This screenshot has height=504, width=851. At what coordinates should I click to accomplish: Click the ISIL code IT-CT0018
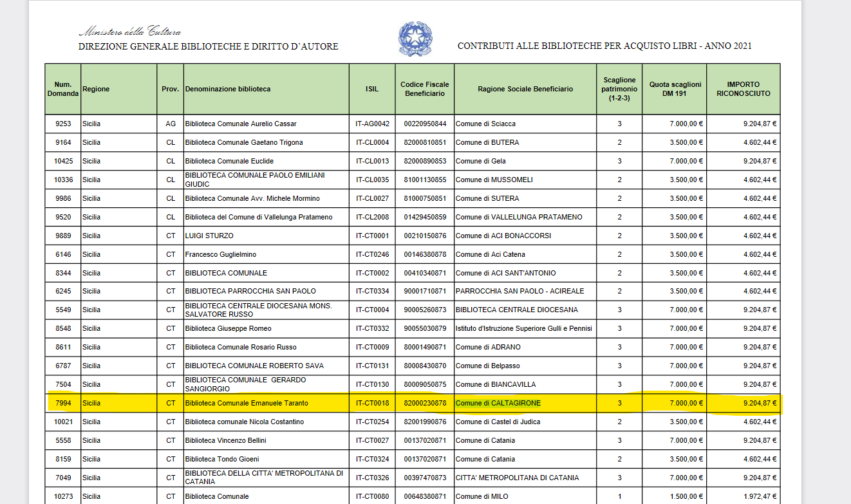[372, 404]
